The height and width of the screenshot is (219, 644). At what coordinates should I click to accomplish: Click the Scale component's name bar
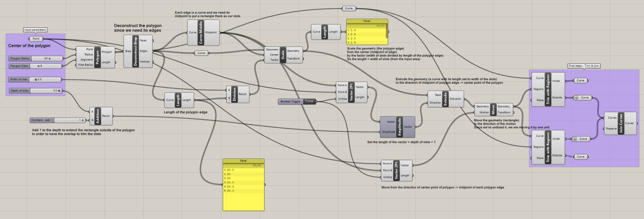pos(283,55)
